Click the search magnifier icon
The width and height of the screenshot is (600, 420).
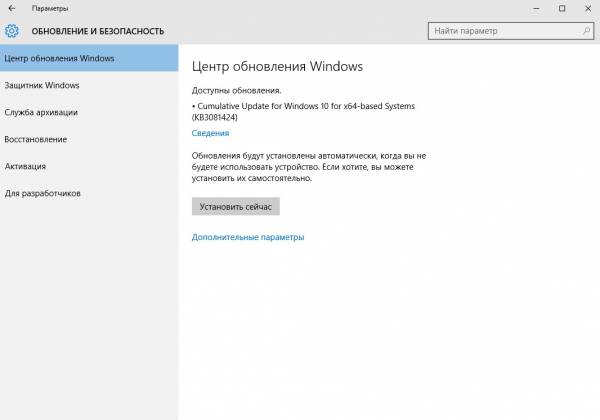586,31
